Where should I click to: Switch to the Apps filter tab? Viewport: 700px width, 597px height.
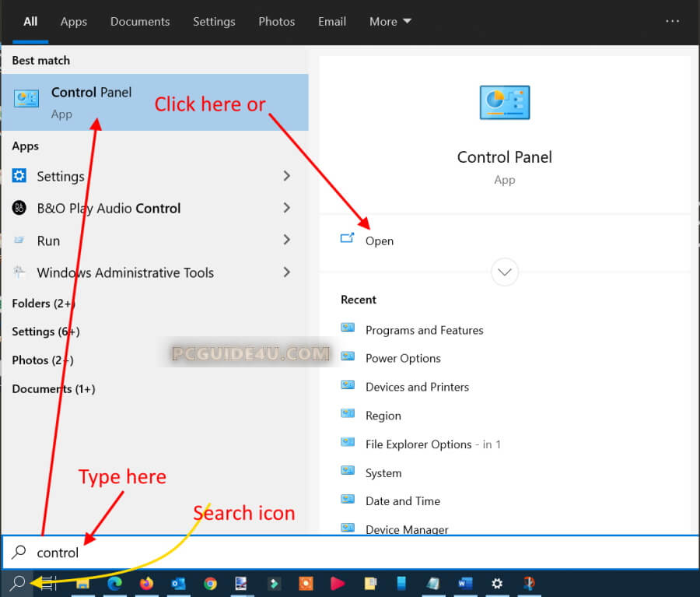click(74, 22)
